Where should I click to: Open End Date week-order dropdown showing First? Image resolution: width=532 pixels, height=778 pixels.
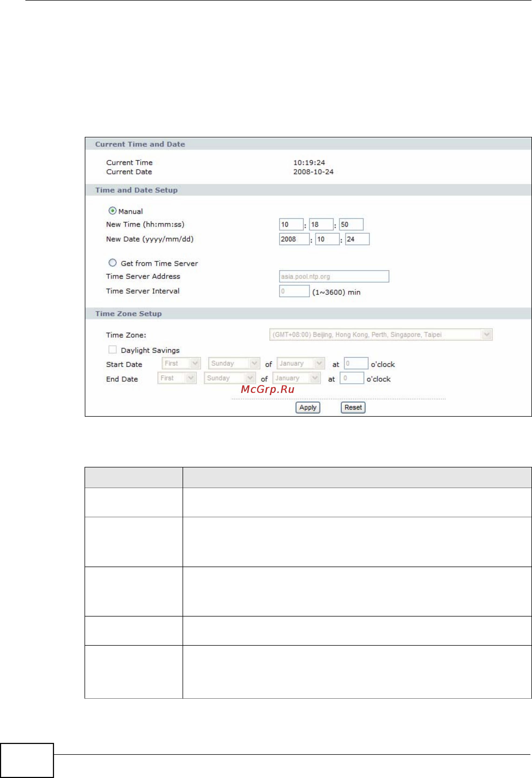tap(177, 378)
